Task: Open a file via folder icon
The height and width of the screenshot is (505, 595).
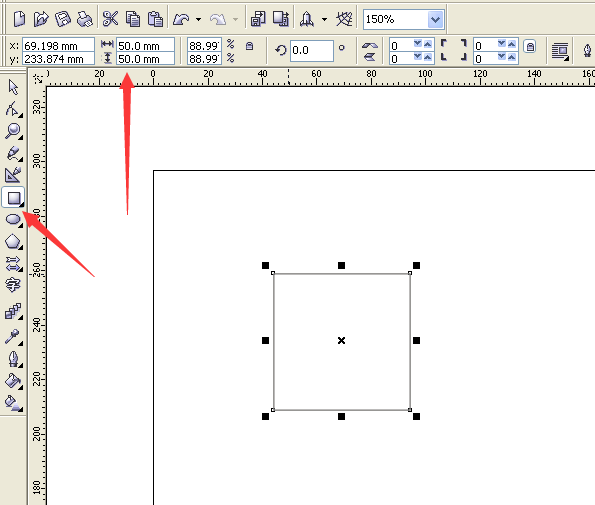Action: click(x=41, y=19)
